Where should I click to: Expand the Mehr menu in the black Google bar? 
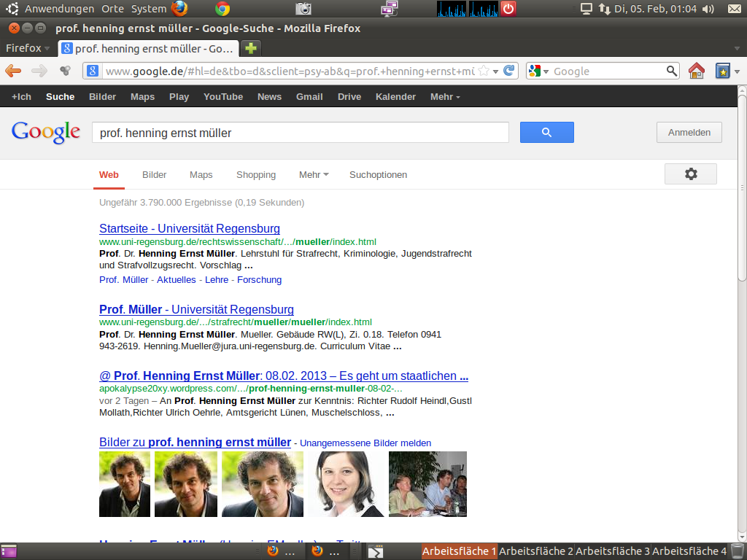pyautogui.click(x=445, y=97)
